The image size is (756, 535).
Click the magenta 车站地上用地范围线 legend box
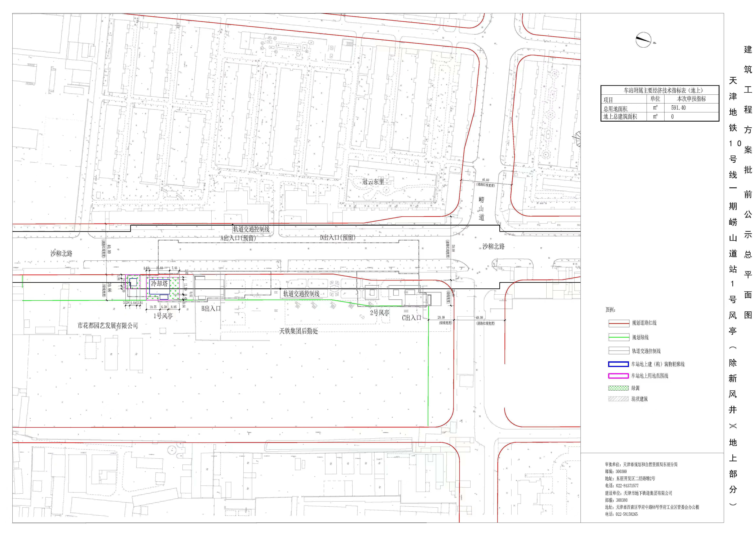(618, 376)
